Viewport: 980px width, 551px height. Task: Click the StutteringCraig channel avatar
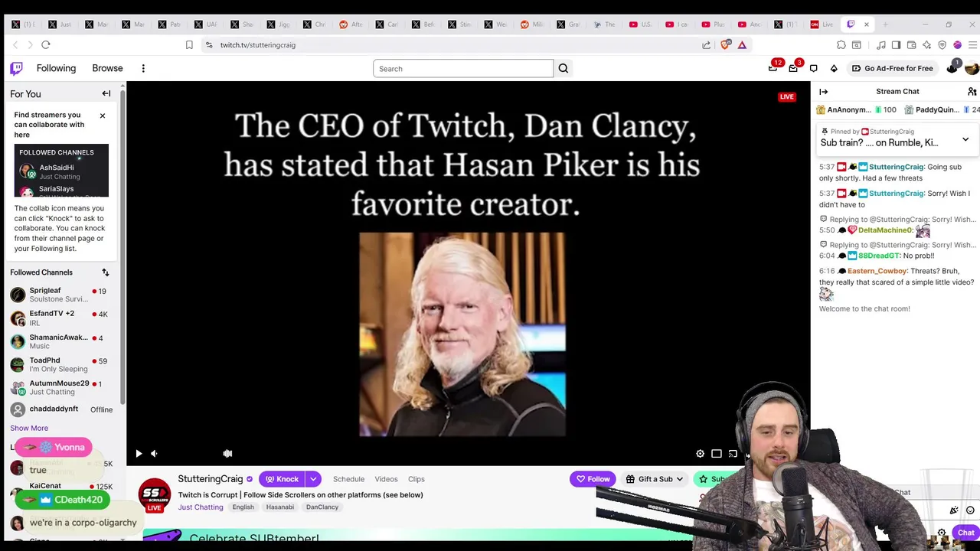coord(155,494)
